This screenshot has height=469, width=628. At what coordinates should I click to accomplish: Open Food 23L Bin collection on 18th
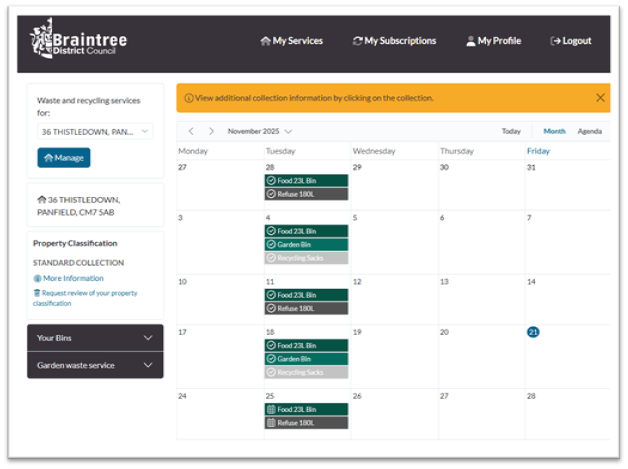point(306,346)
